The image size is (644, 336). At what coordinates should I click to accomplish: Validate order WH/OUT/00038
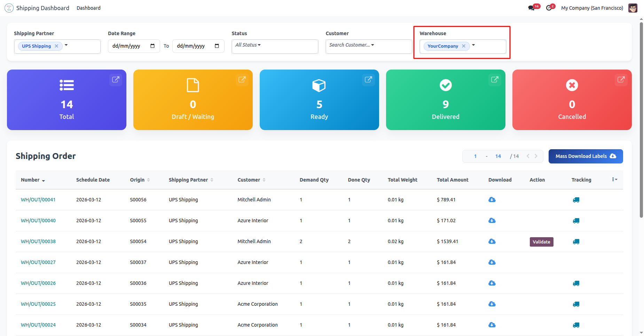(x=541, y=242)
